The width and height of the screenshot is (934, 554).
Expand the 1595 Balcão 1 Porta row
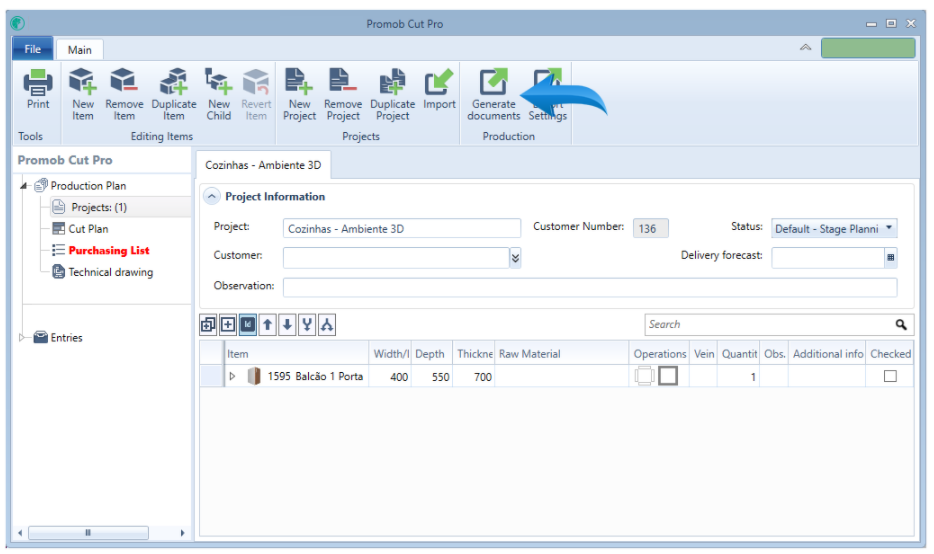pyautogui.click(x=232, y=376)
